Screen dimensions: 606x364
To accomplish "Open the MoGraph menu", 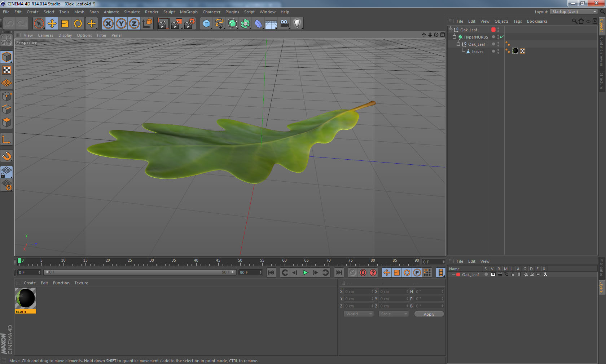I will pyautogui.click(x=189, y=12).
